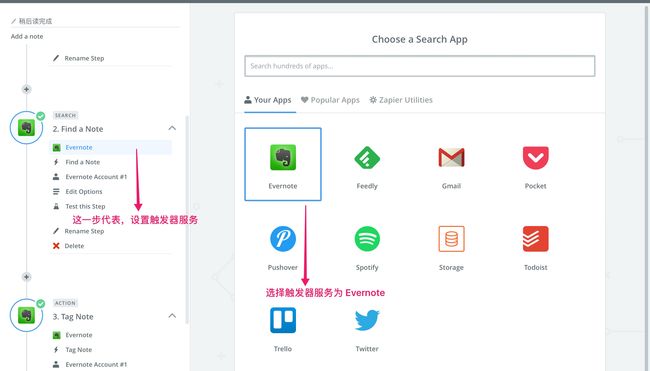The width and height of the screenshot is (650, 371).
Task: Click the sidebar vertical scrollbar
Action: pyautogui.click(x=187, y=220)
